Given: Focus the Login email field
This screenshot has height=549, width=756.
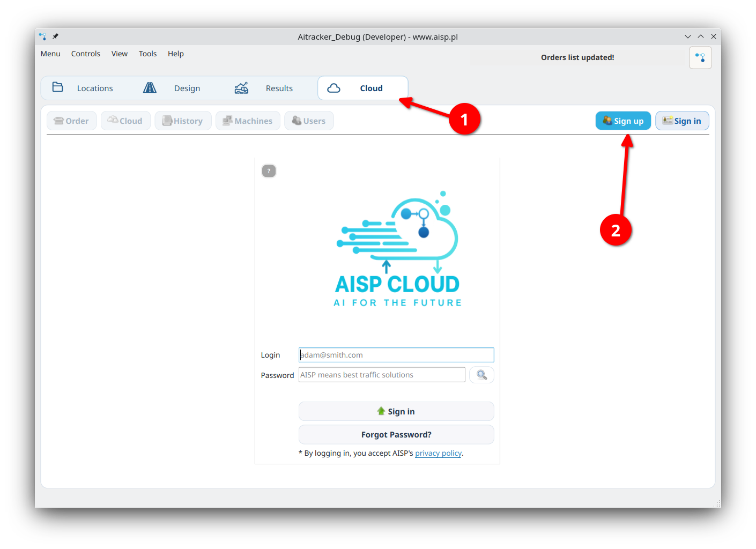Looking at the screenshot, I should tap(396, 355).
